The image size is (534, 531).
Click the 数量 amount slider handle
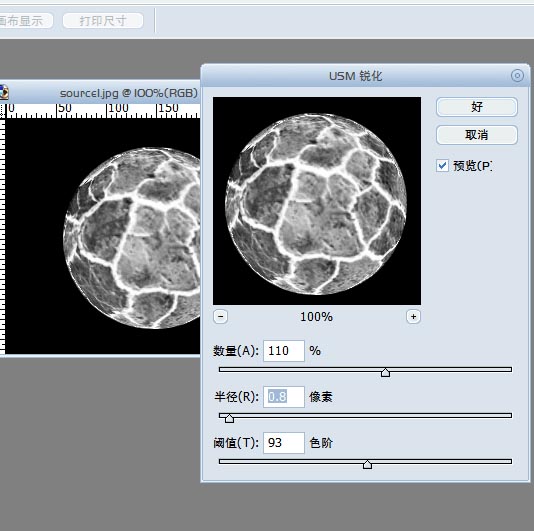386,373
